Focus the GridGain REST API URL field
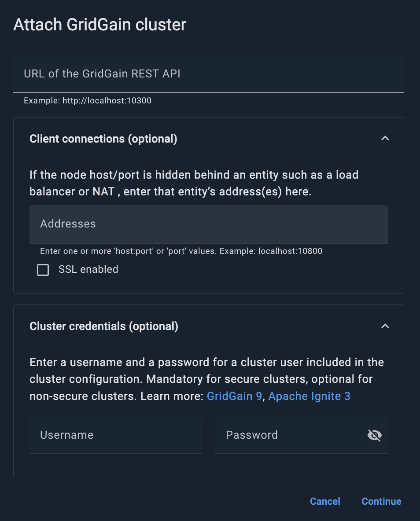Image resolution: width=420 pixels, height=521 pixels. coord(209,74)
